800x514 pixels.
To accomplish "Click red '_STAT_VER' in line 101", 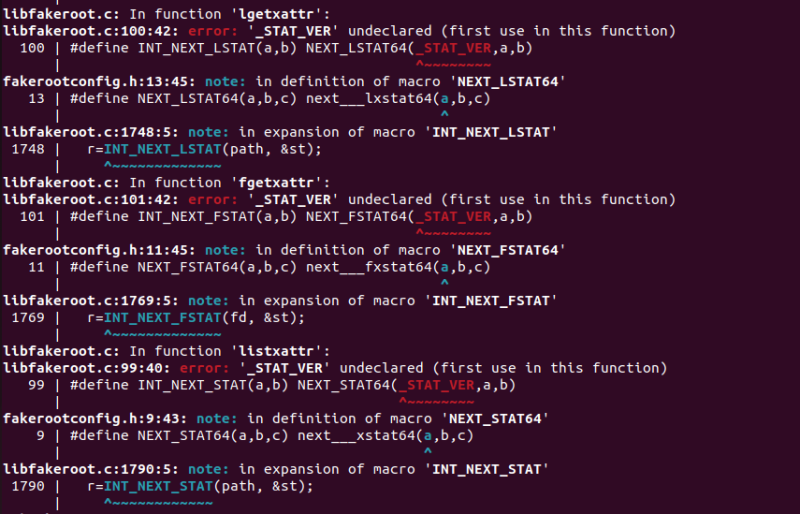I will [x=454, y=216].
